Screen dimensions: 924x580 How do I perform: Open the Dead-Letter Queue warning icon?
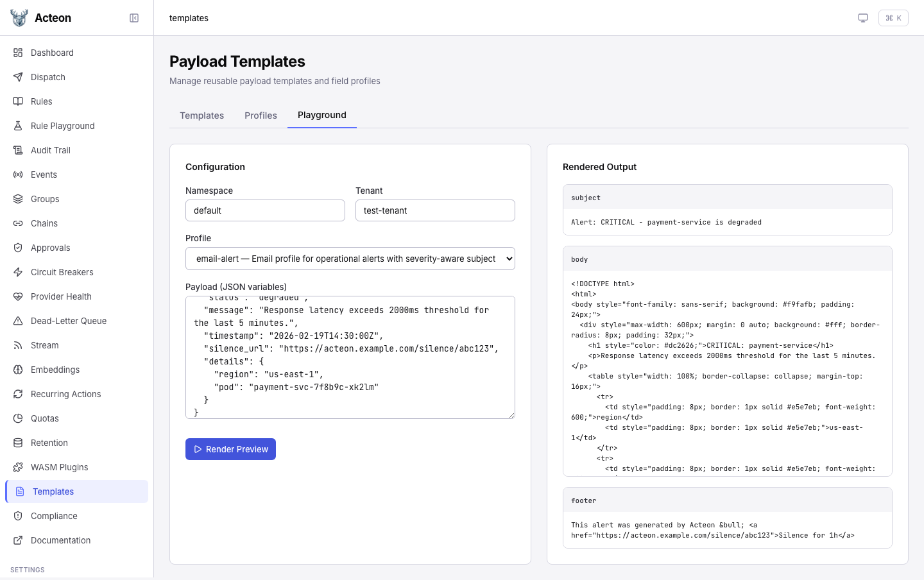coord(18,321)
